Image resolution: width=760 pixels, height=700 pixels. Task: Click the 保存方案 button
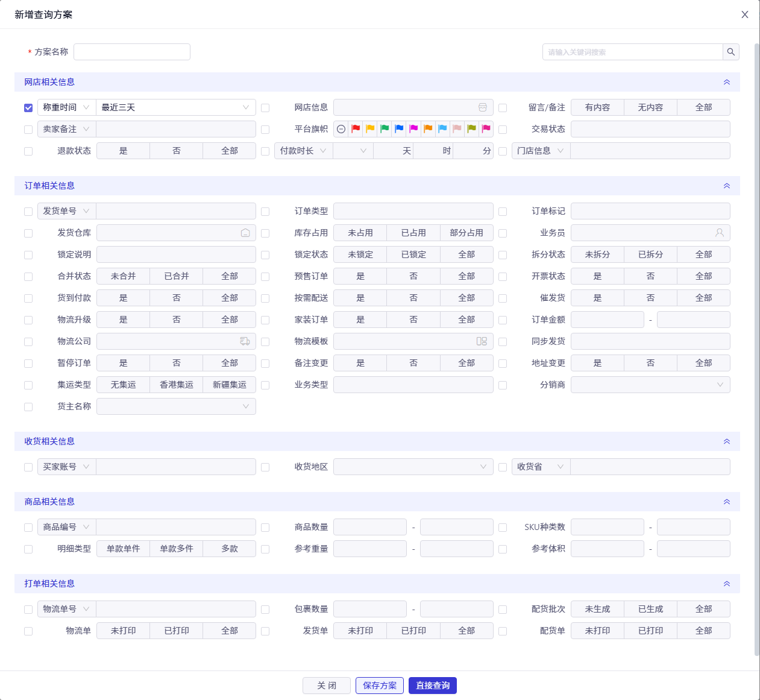pyautogui.click(x=380, y=686)
